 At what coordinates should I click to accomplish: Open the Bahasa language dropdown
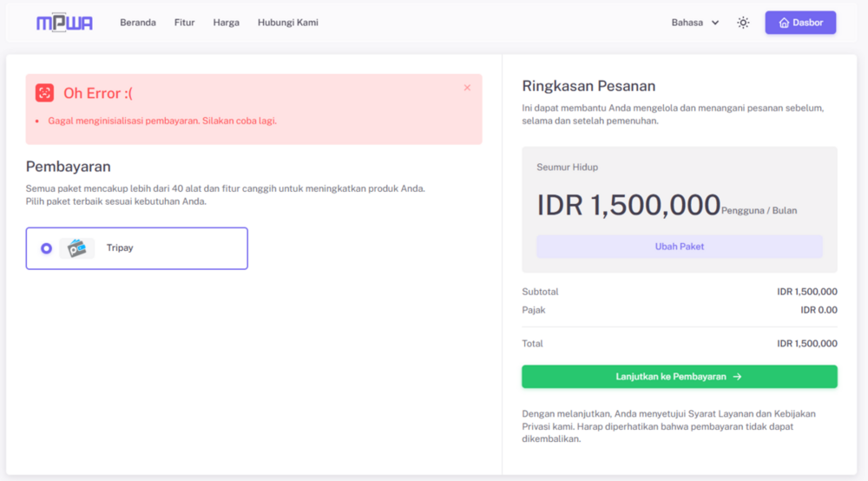pos(695,23)
